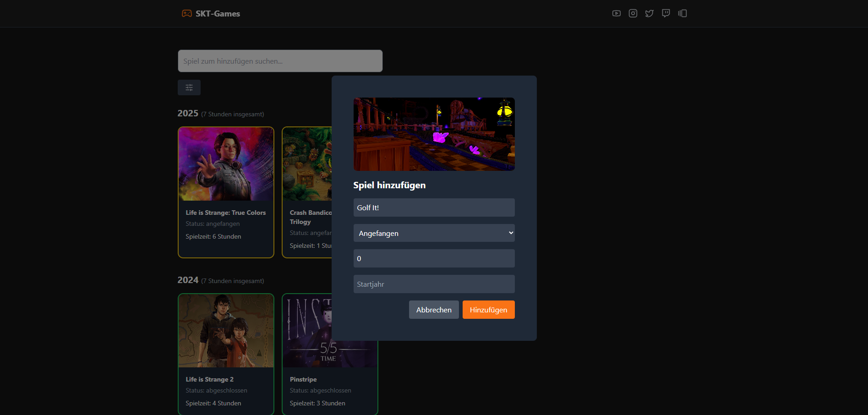Image resolution: width=868 pixels, height=415 pixels.
Task: Click the Twitter bird icon
Action: (x=649, y=13)
